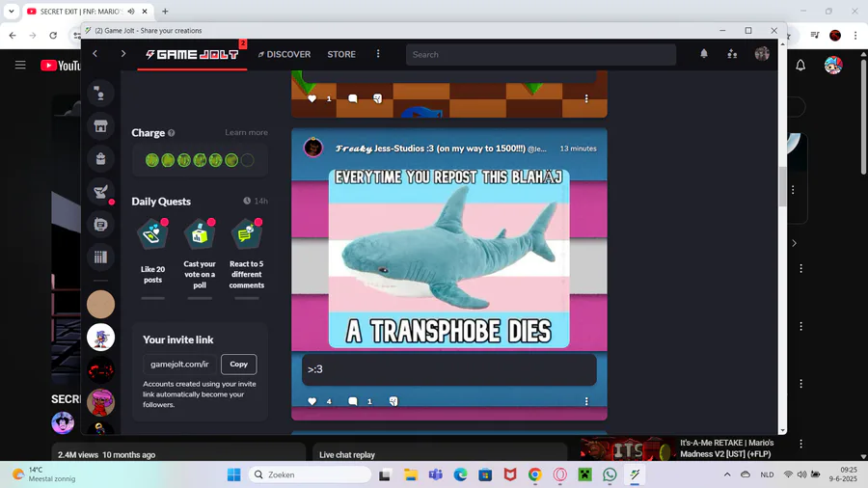
Task: Open the Cast your vote quest
Action: (200, 254)
